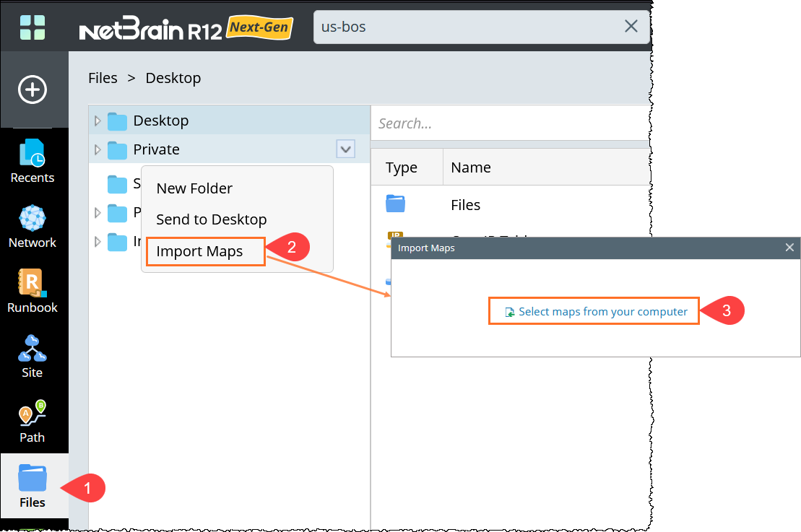
Task: Open the Files sidebar icon
Action: point(33,485)
